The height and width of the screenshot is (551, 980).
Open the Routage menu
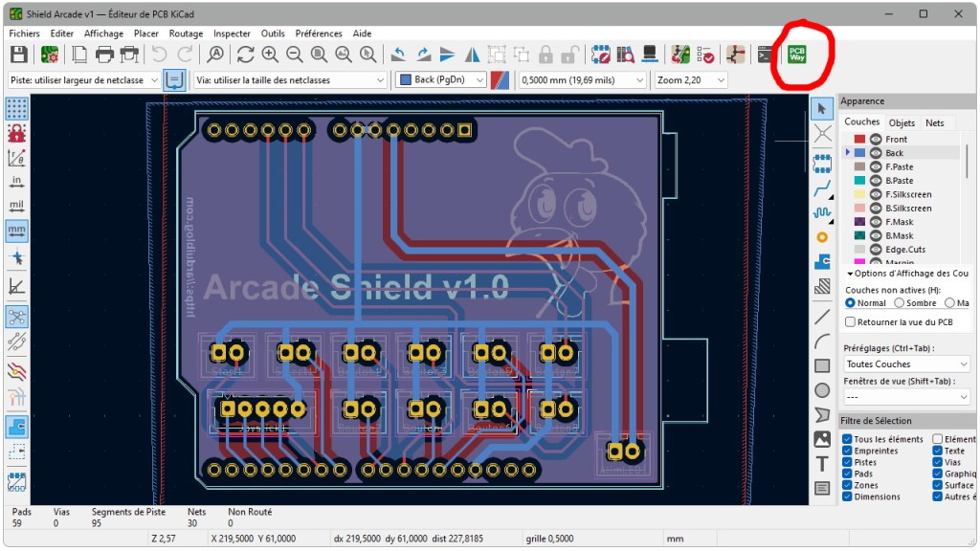click(186, 33)
